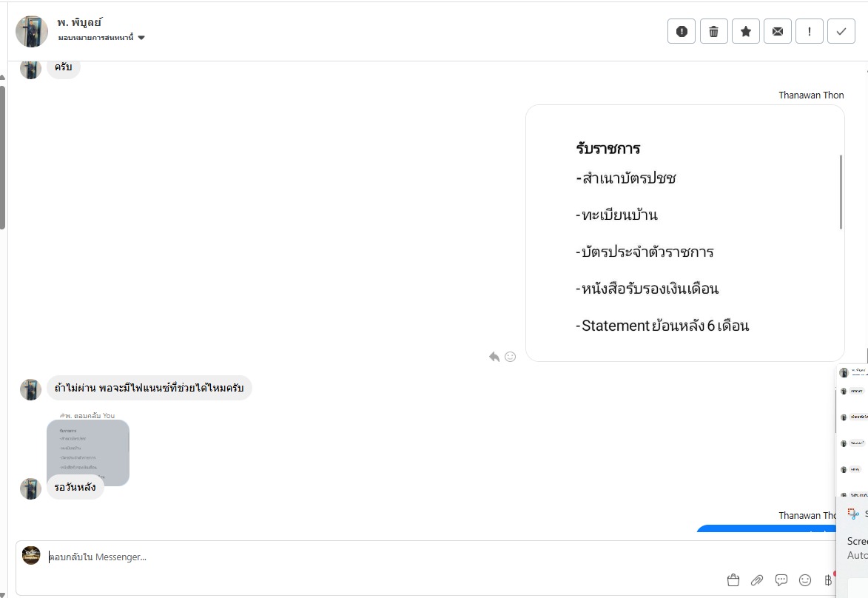Mark conversation as done with checkmark
This screenshot has height=598, width=868.
click(x=841, y=31)
